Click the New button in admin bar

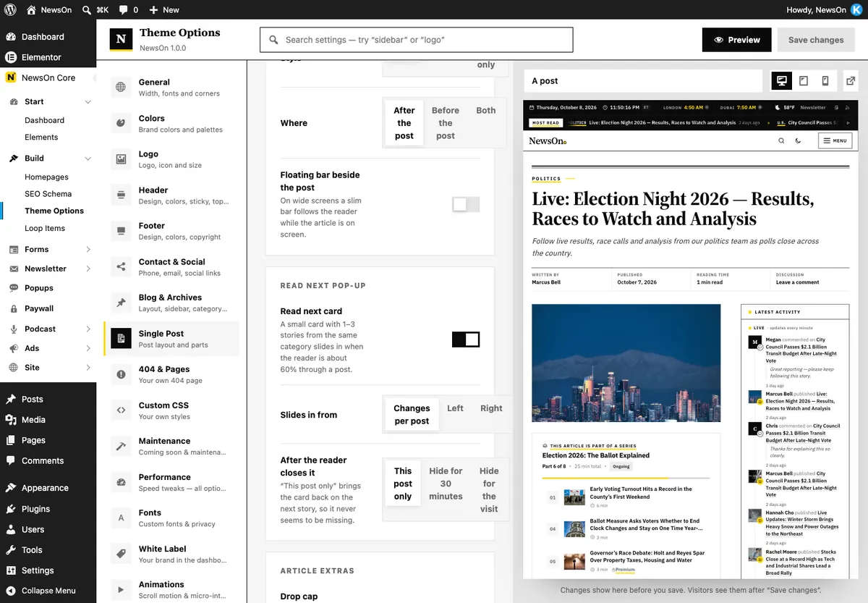coord(164,10)
